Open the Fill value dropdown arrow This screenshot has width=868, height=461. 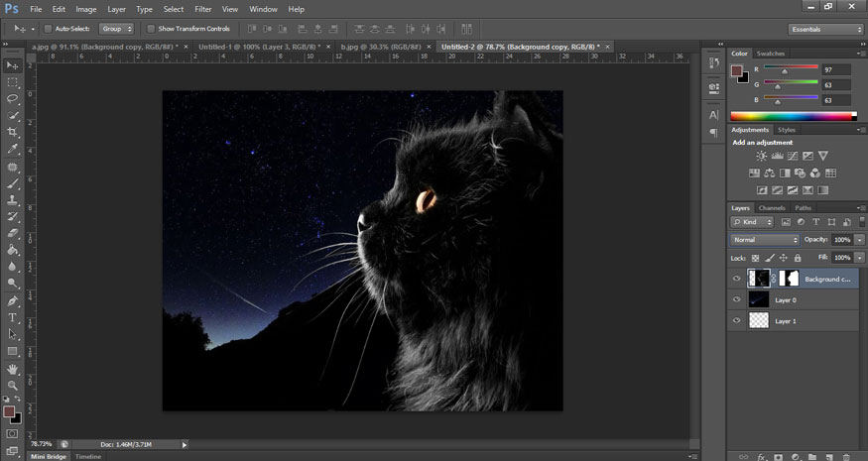click(859, 258)
